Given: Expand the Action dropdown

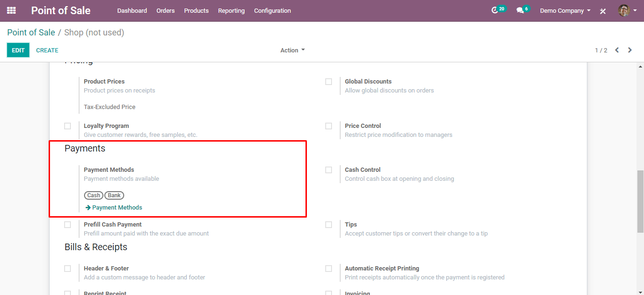Looking at the screenshot, I should tap(293, 50).
